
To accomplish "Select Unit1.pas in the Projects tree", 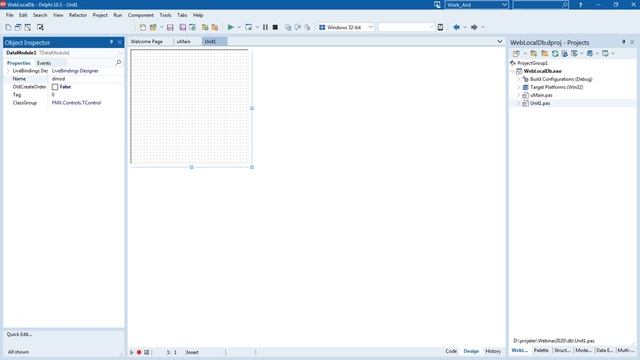I will 540,103.
